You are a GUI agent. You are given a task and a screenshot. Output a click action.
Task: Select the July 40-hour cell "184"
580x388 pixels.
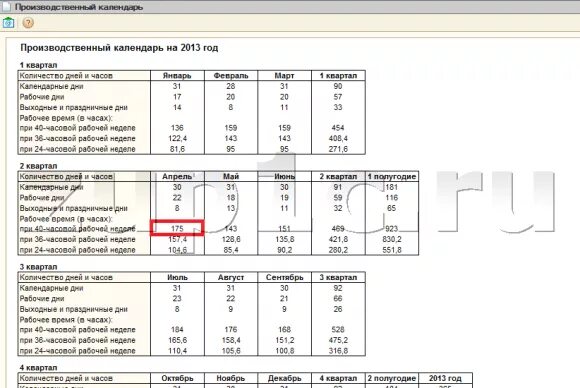177,330
